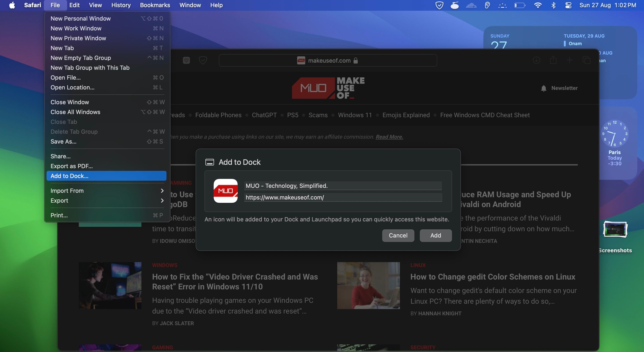The width and height of the screenshot is (644, 352).
Task: Expand the Import From submenu
Action: coord(67,191)
